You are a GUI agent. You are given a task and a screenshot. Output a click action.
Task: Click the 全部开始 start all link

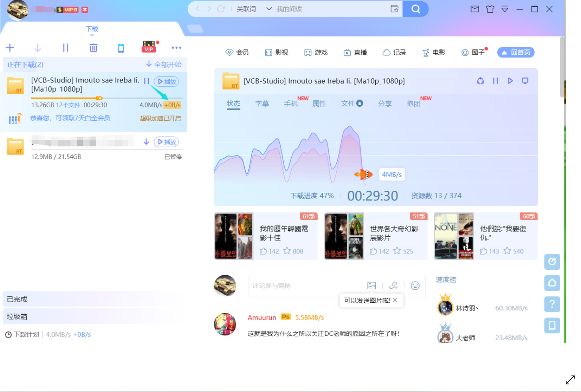(x=167, y=64)
